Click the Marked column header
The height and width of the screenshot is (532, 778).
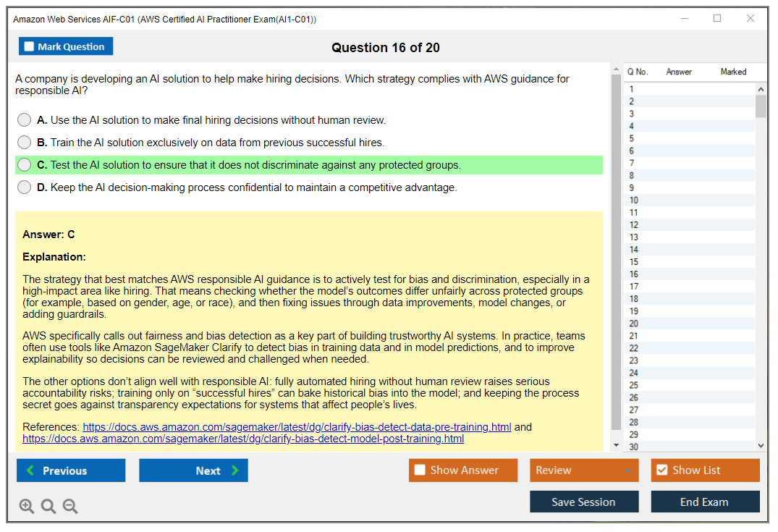[x=733, y=72]
